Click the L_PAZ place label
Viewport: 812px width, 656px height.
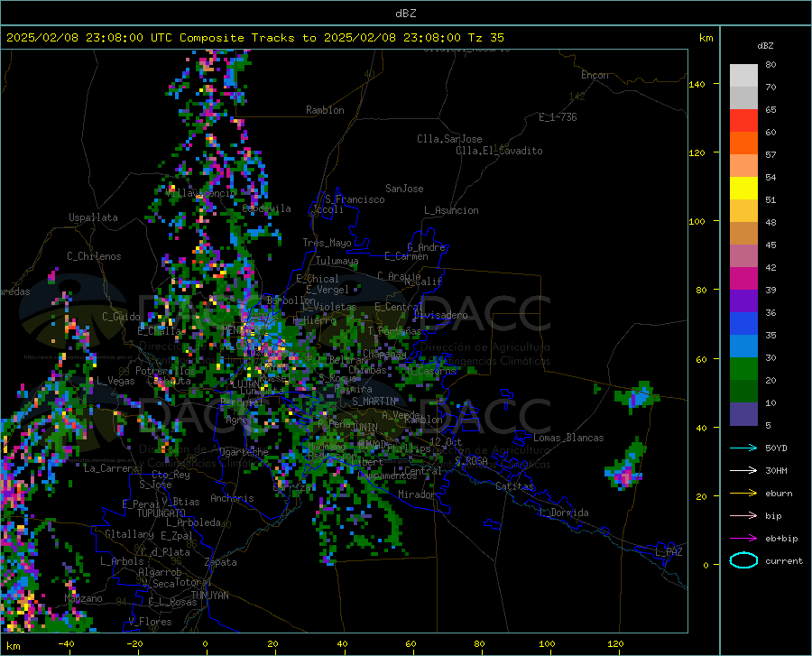pyautogui.click(x=669, y=552)
